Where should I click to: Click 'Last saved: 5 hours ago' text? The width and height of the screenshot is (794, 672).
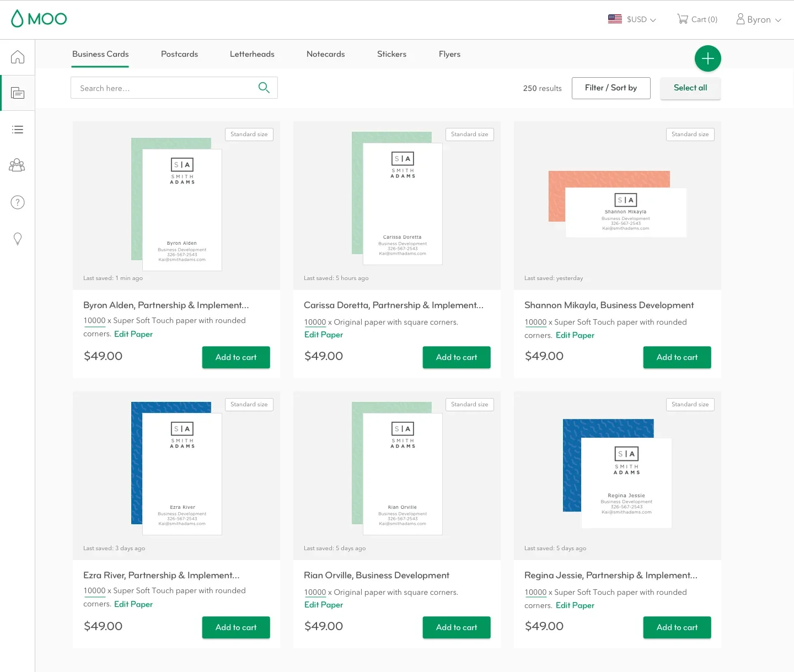coord(336,278)
